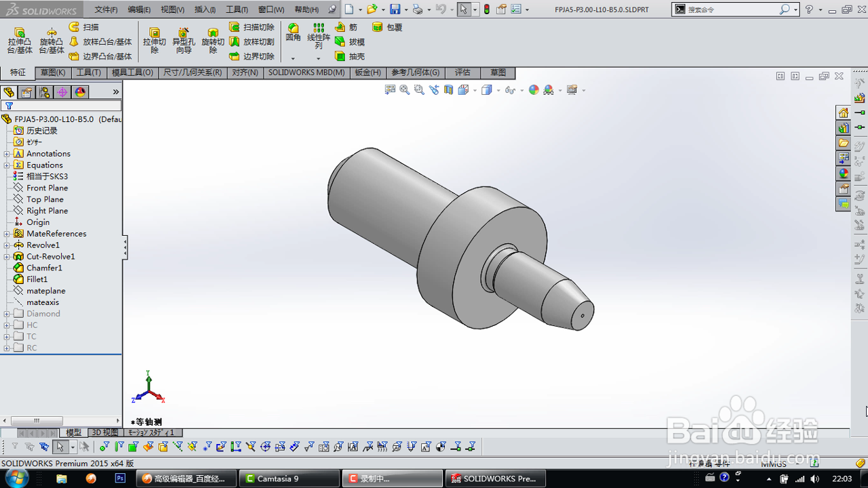Click the 圆角 fillet tool
This screenshot has width=868, height=488.
(x=293, y=33)
